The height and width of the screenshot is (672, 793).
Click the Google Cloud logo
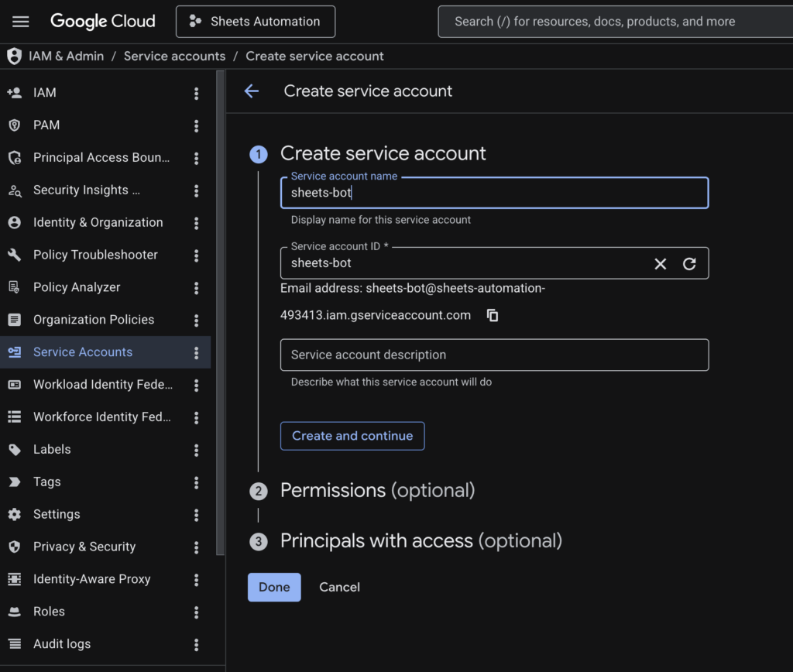103,21
